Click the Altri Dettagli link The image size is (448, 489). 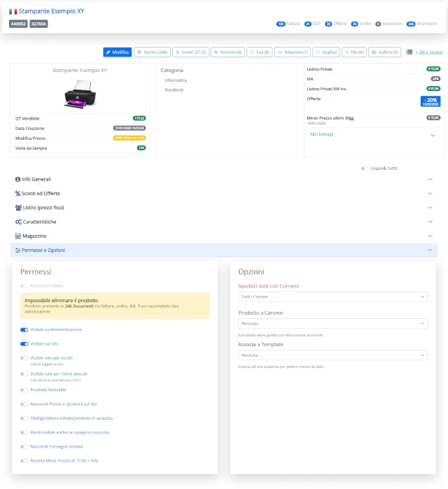[321, 134]
